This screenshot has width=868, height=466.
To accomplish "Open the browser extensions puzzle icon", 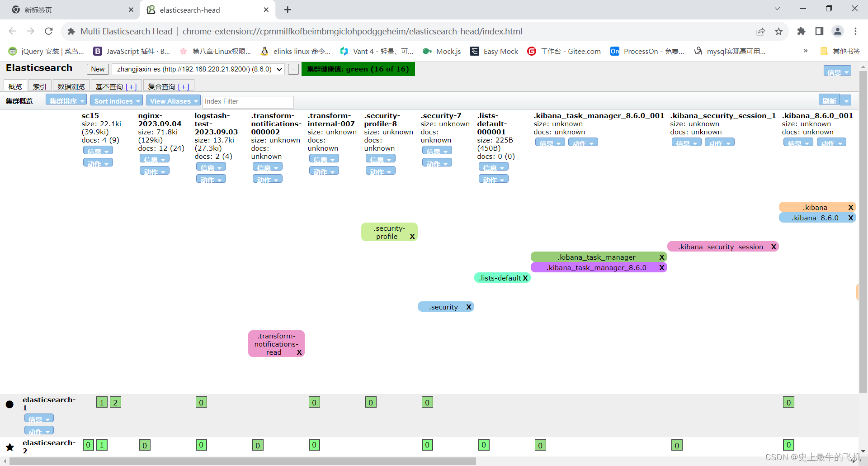I will 801,31.
